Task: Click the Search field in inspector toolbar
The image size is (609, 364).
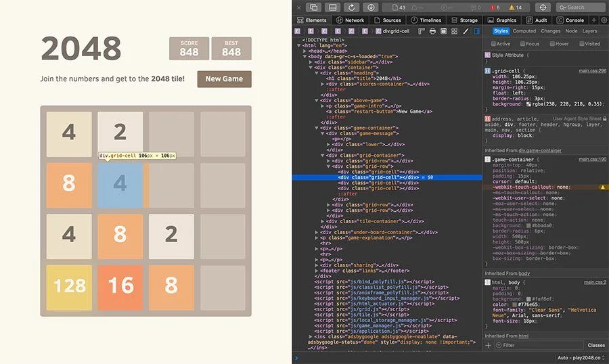Action: pos(581,7)
